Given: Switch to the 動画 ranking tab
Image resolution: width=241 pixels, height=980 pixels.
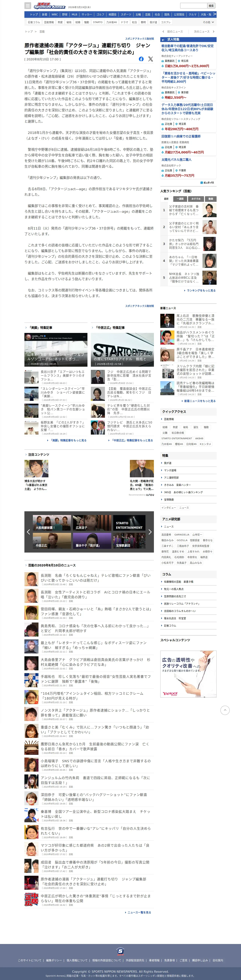Looking at the screenshot, I should click(211, 199).
